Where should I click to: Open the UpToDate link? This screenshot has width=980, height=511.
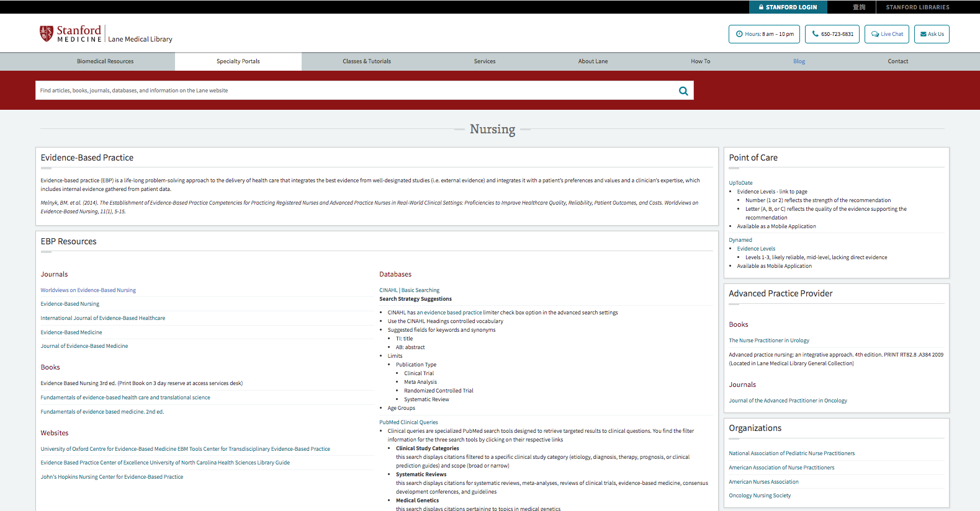point(740,183)
